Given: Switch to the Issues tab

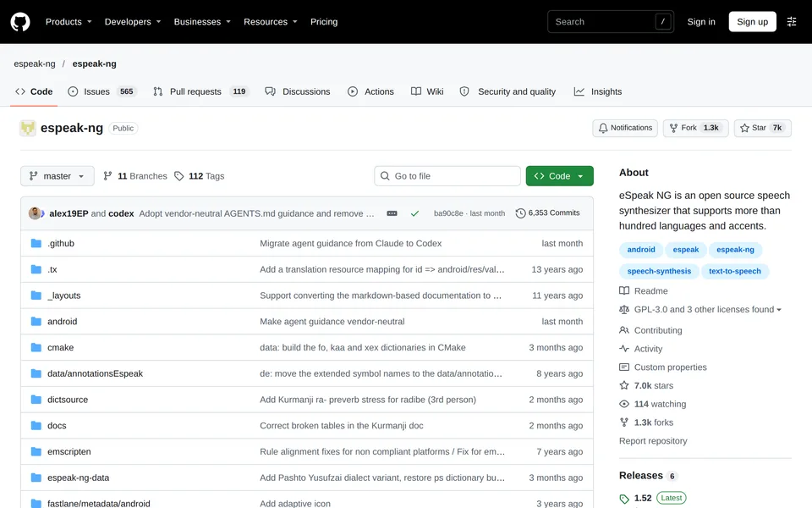Looking at the screenshot, I should click(102, 91).
